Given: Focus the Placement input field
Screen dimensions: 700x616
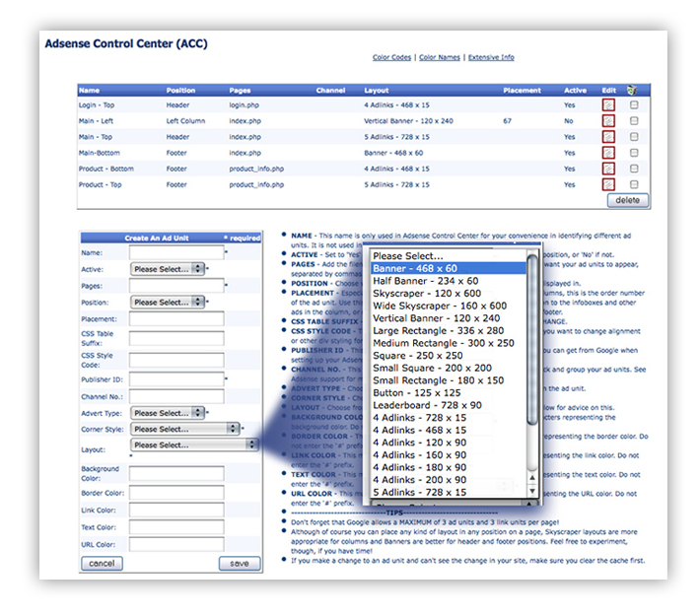Looking at the screenshot, I should [x=176, y=318].
